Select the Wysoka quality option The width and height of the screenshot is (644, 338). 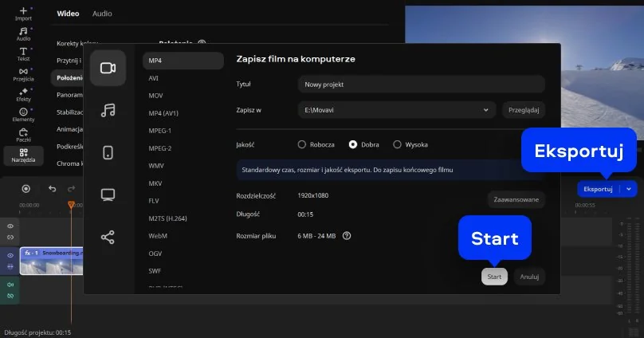pyautogui.click(x=398, y=144)
